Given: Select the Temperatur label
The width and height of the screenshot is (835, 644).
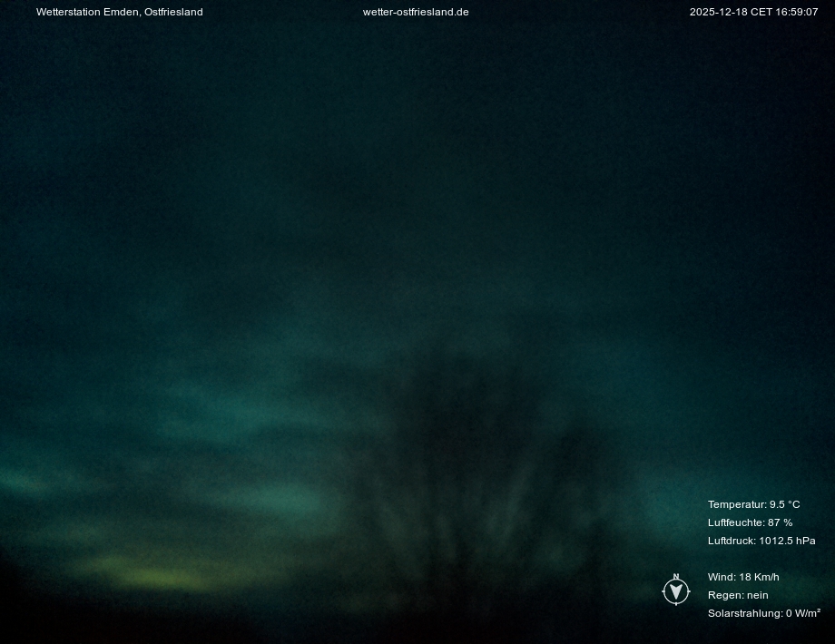Looking at the screenshot, I should click(x=736, y=504).
